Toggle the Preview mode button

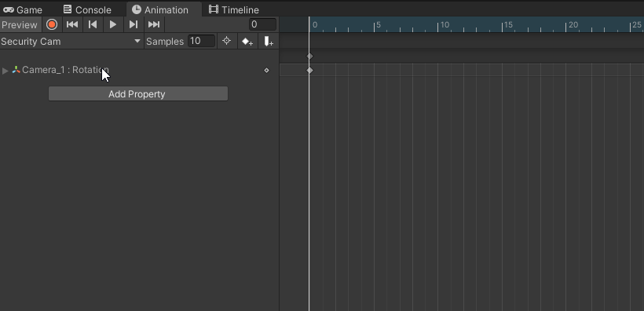point(20,24)
